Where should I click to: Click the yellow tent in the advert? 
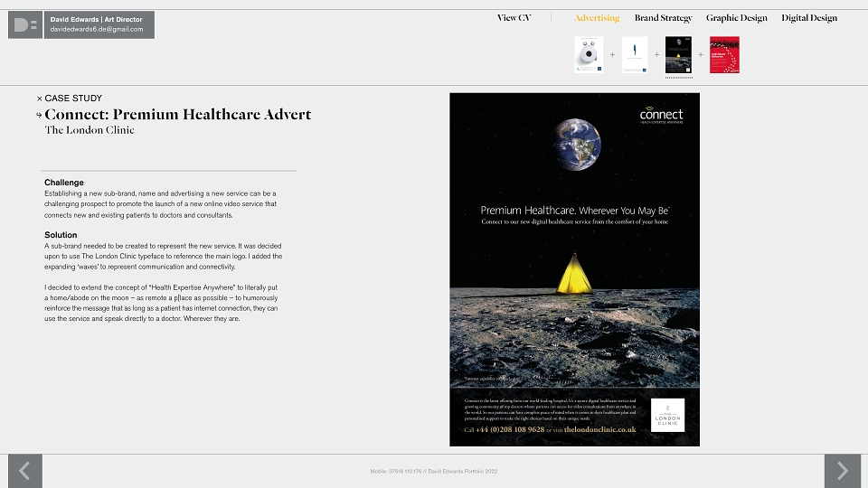coord(574,273)
